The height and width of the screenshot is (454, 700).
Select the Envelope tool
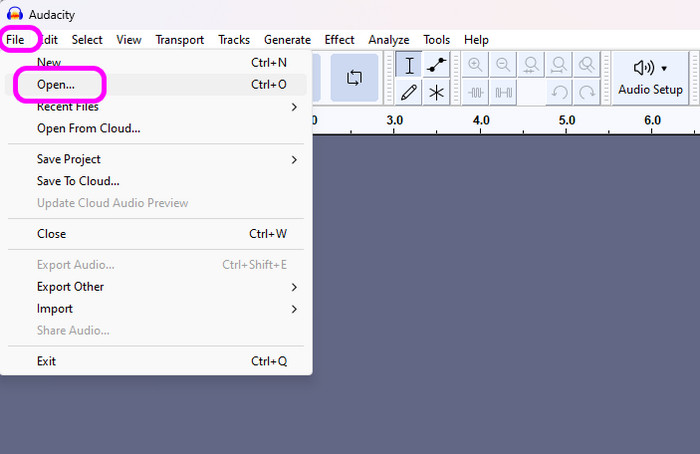pos(436,66)
